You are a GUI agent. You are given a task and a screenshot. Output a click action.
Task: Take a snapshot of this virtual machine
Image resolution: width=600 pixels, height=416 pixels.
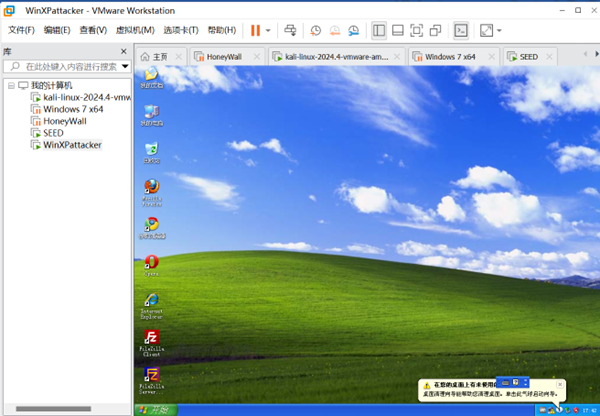[x=315, y=31]
